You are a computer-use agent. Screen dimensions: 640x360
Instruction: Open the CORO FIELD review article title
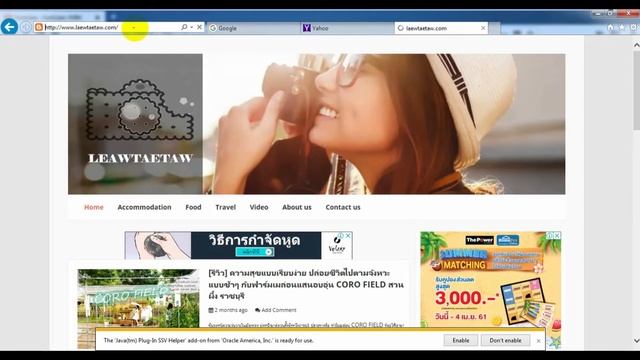306,284
